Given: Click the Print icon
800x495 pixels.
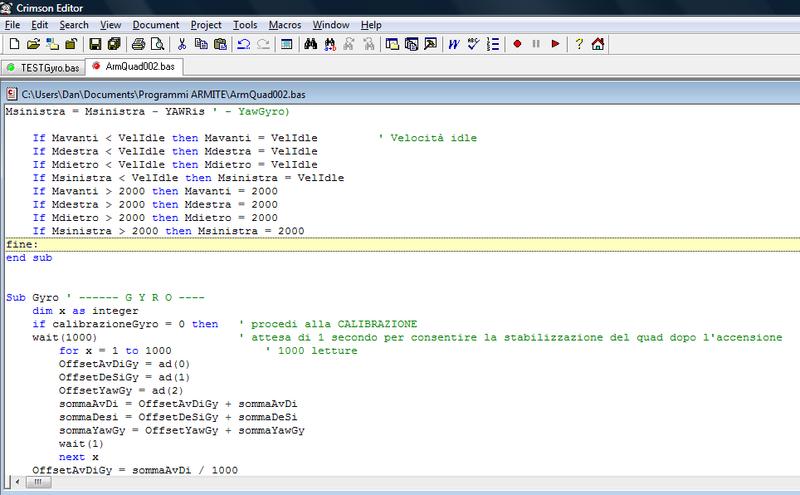Looking at the screenshot, I should coord(140,44).
